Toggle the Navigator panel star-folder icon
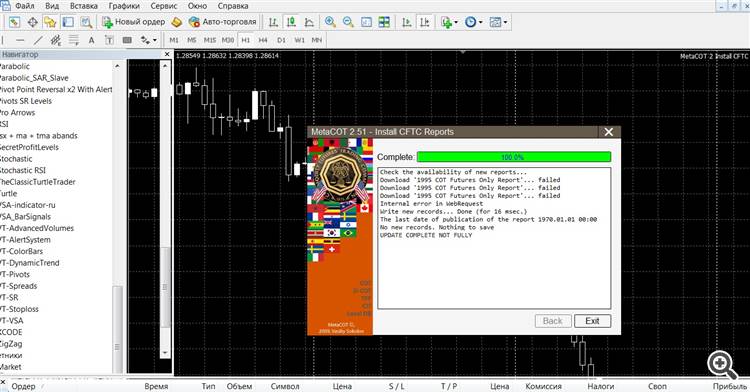Image resolution: width=750 pixels, height=392 pixels. [x=50, y=22]
